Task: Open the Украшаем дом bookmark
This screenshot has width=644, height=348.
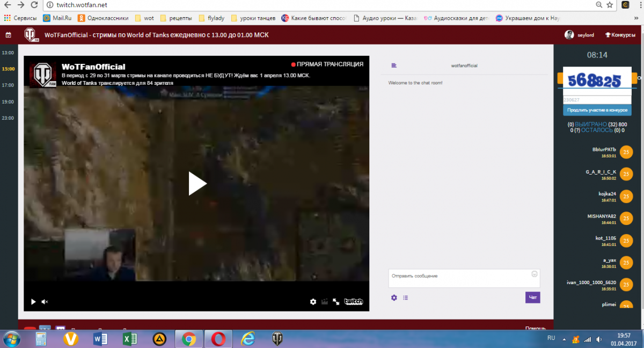Action: click(x=528, y=18)
